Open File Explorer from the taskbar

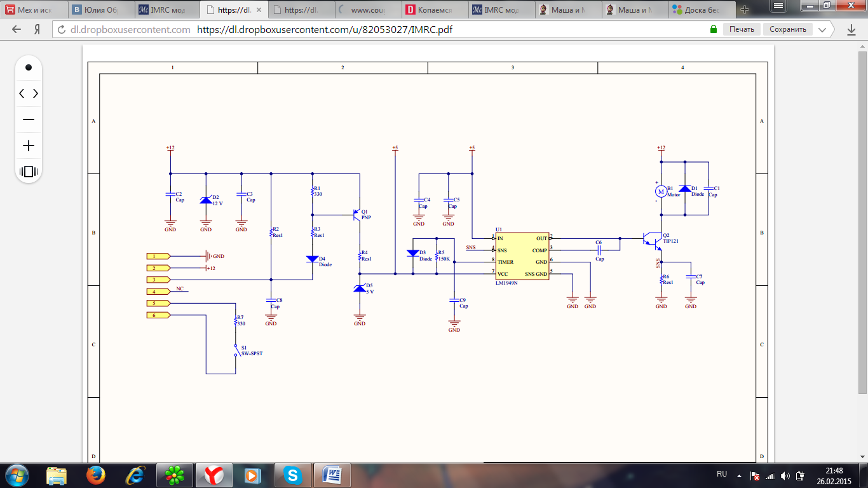click(x=56, y=475)
